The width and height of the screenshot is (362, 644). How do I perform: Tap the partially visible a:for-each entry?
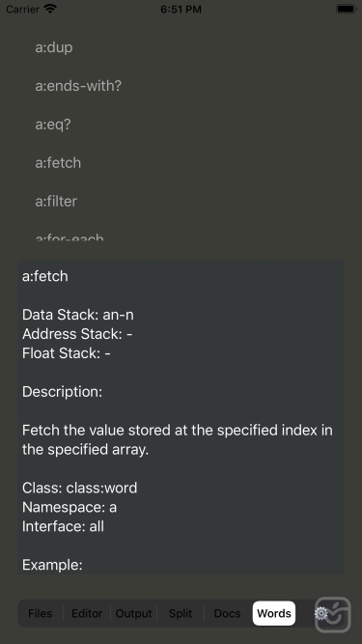click(69, 237)
